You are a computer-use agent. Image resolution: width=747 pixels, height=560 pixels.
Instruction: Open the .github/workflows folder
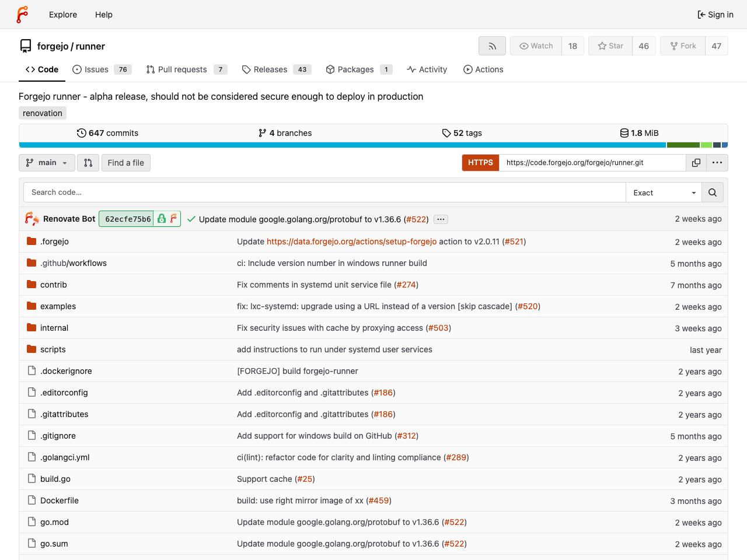[x=74, y=263]
